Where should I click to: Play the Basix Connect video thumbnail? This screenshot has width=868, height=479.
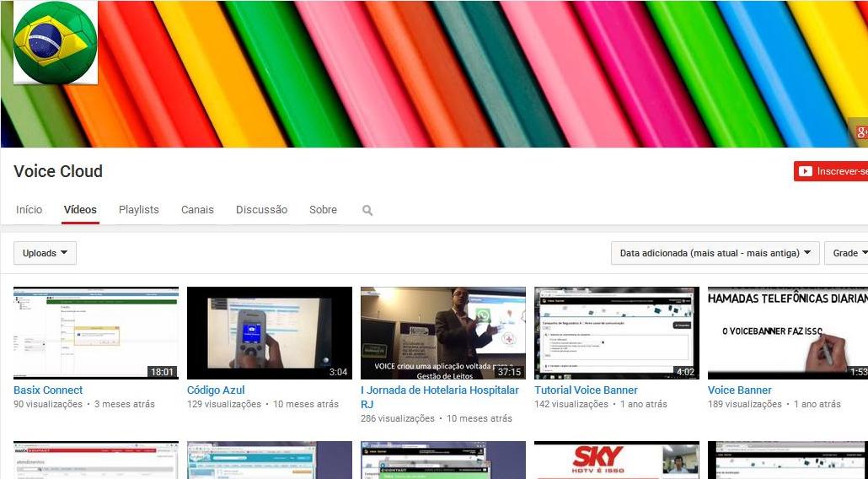click(96, 333)
